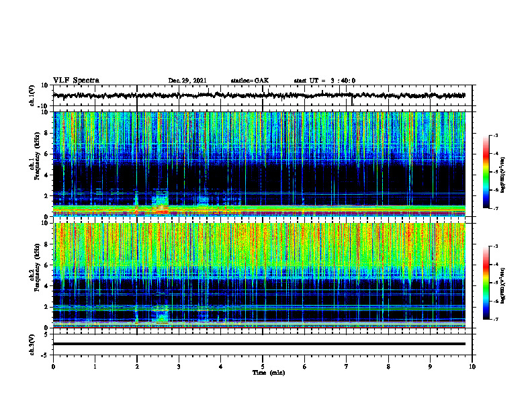The width and height of the screenshot is (532, 411).
Task: Click the 'ch.3(V)' axis label
Action: tap(32, 345)
